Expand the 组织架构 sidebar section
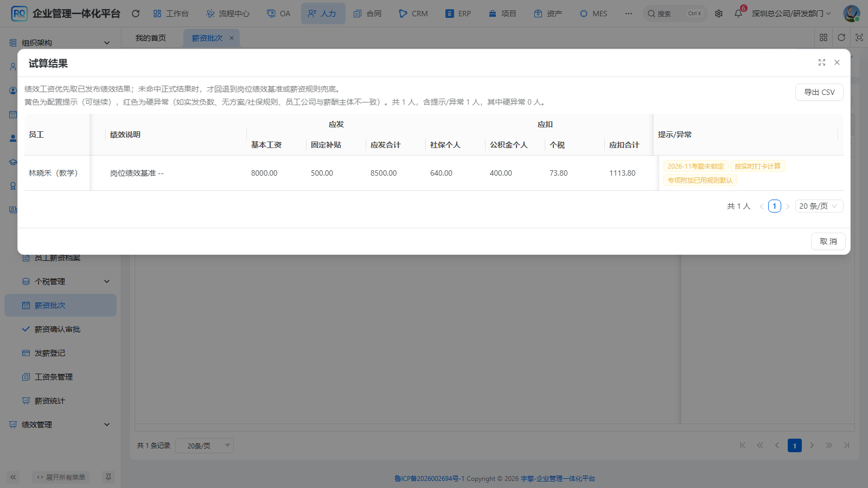 (x=60, y=43)
